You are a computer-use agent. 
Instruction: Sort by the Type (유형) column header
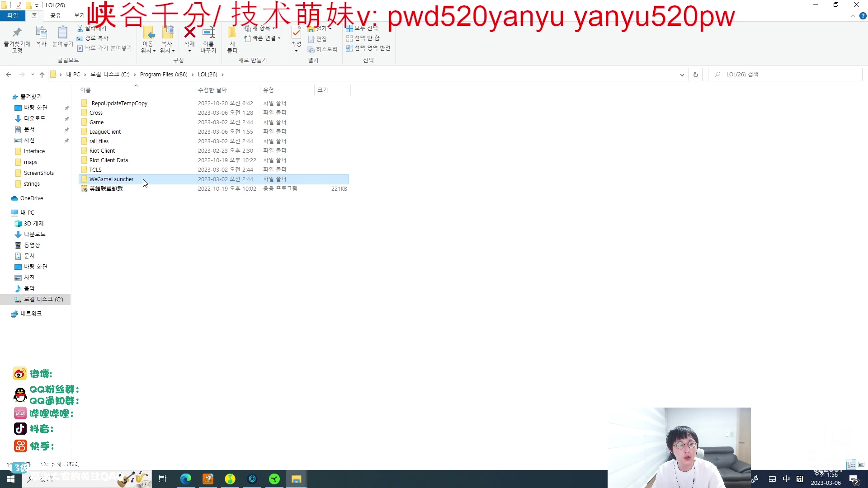[287, 90]
